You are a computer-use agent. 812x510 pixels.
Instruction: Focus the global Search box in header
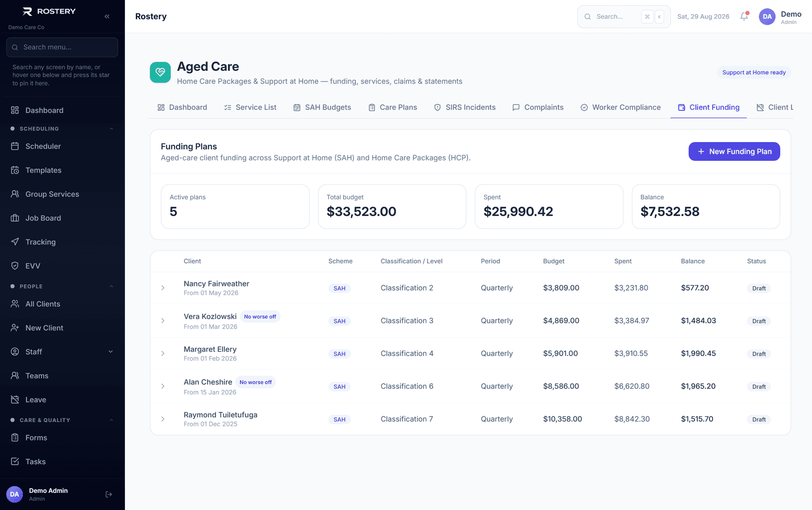coord(624,17)
